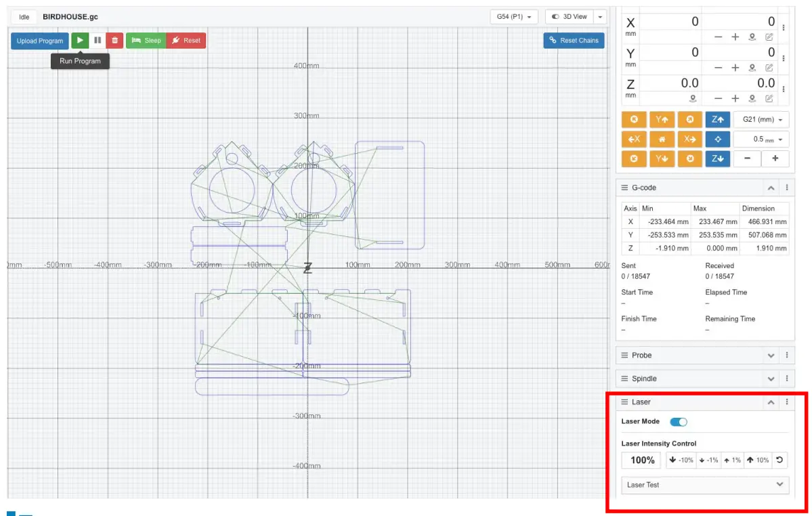Click the edit pencil icon on Y axis
The width and height of the screenshot is (812, 516).
(x=769, y=67)
